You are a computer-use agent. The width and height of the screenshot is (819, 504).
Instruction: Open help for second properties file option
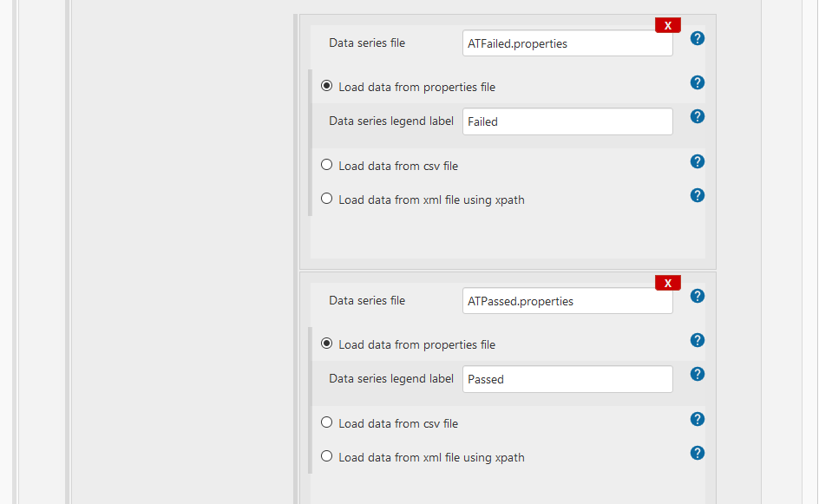tap(698, 340)
